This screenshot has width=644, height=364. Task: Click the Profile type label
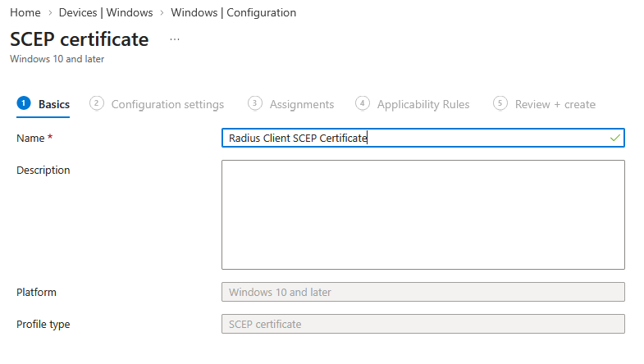43,324
